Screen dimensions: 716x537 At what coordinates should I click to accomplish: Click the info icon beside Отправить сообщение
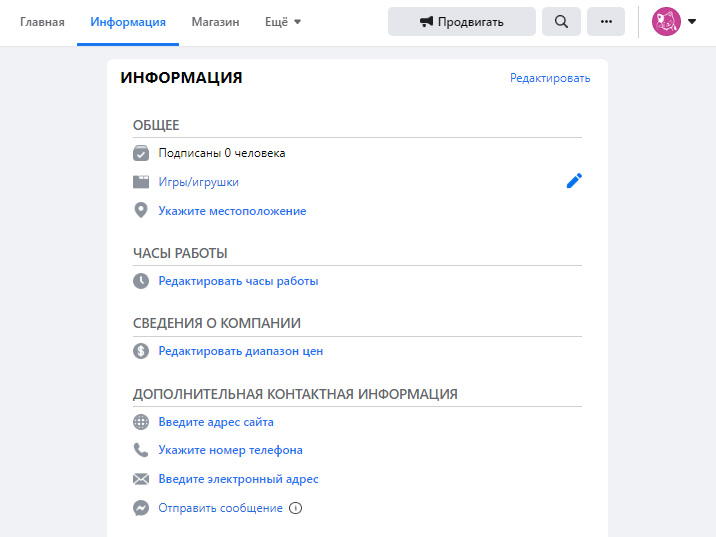coord(295,508)
